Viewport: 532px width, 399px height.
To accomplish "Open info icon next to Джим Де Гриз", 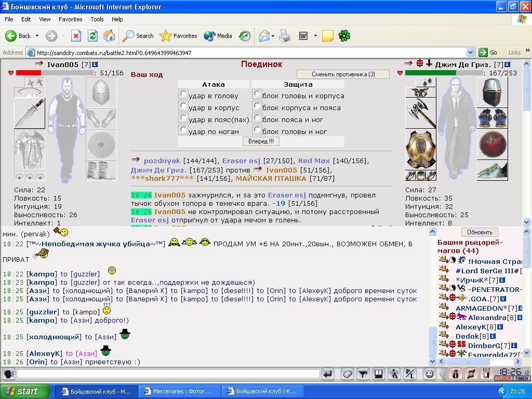I will (507, 64).
